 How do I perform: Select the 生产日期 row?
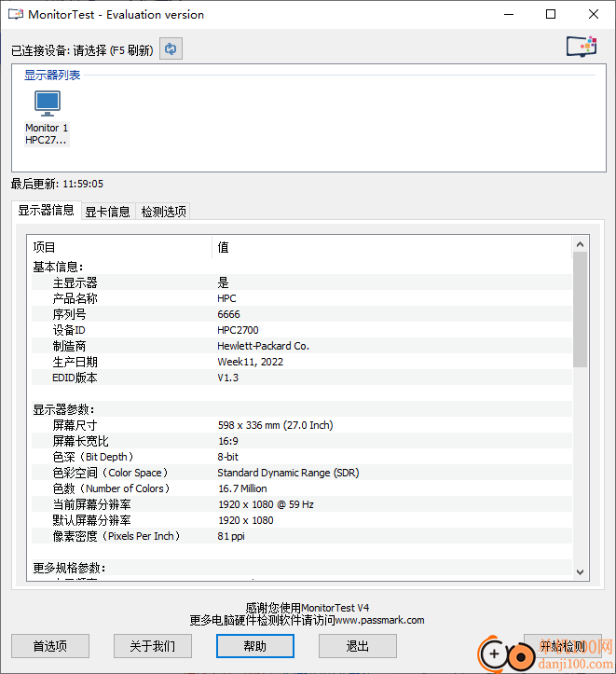pos(302,362)
